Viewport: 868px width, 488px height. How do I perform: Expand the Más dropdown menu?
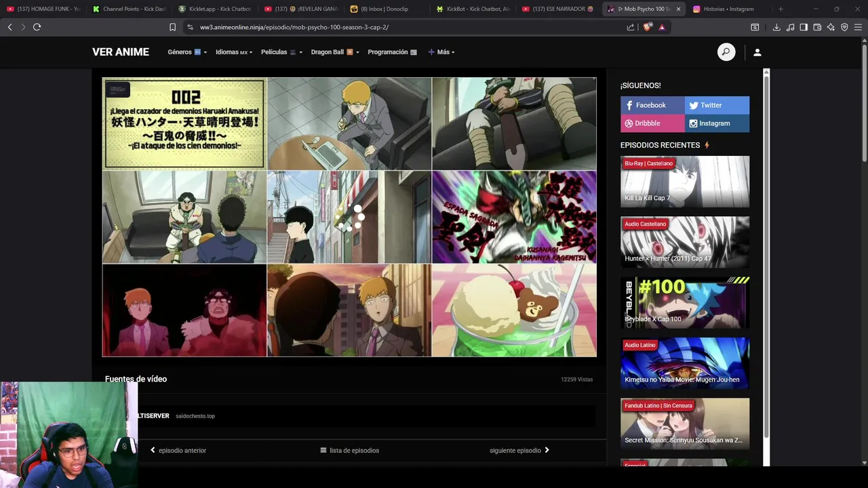[x=441, y=52]
